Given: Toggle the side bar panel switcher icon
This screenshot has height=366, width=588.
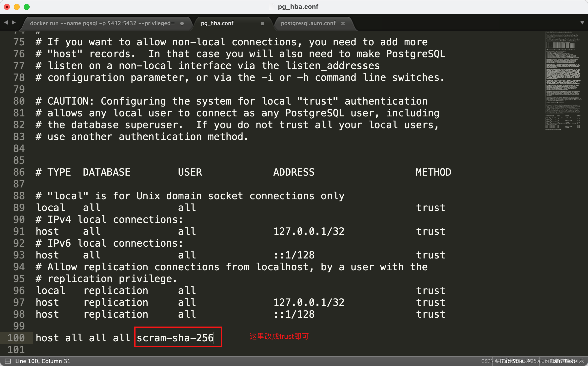Looking at the screenshot, I should pos(8,361).
